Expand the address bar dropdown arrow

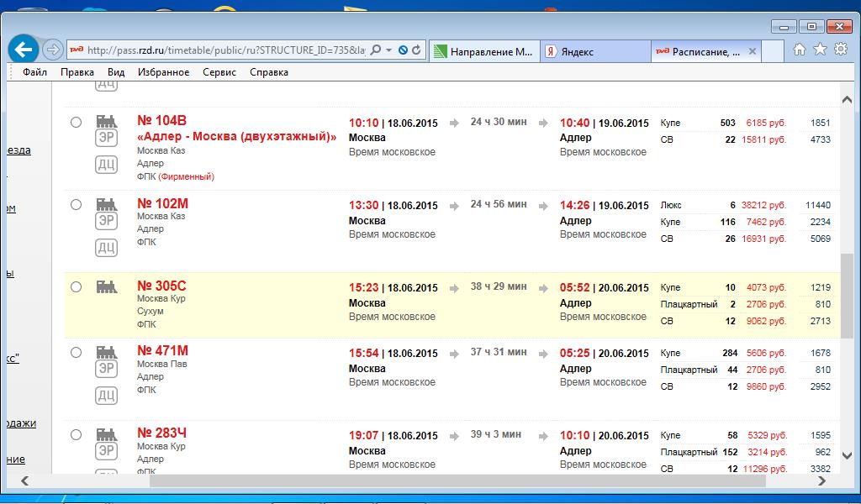[389, 50]
